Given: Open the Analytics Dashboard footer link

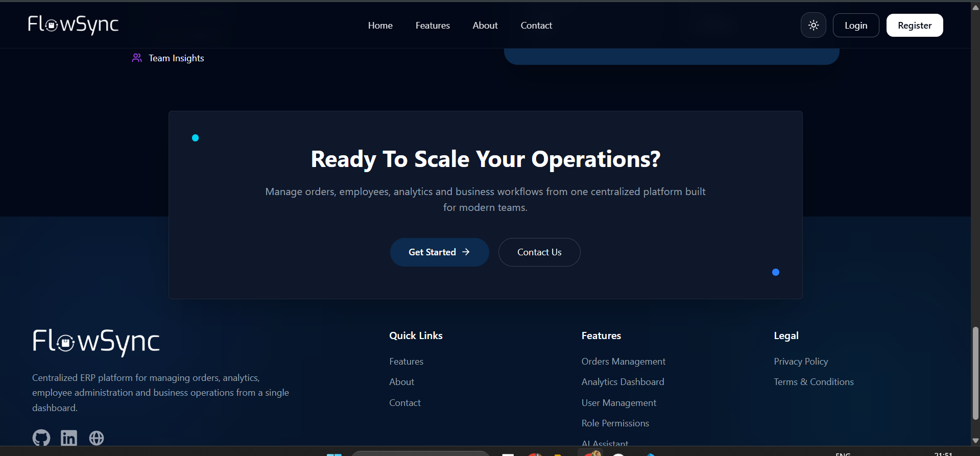Looking at the screenshot, I should point(623,382).
